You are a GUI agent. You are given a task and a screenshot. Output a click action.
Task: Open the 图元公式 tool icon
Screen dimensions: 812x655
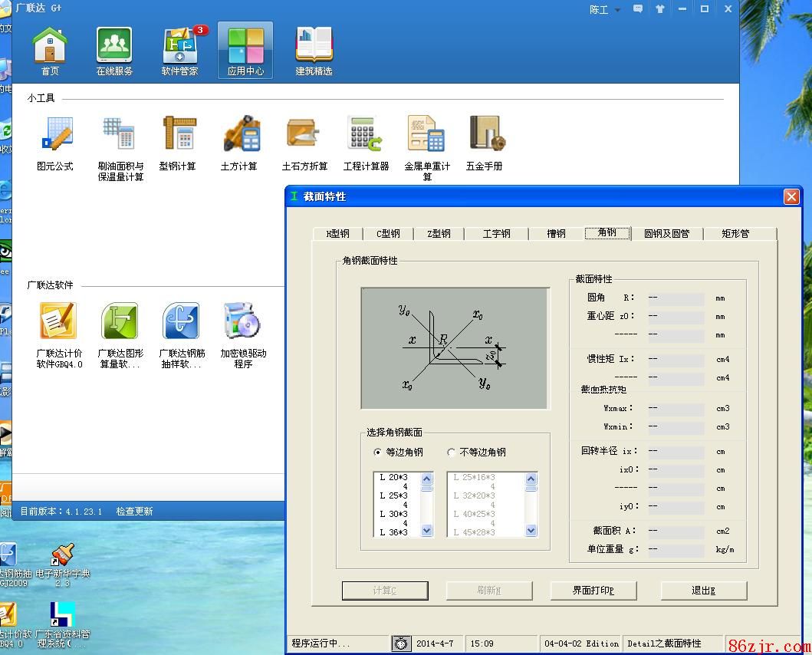55,135
